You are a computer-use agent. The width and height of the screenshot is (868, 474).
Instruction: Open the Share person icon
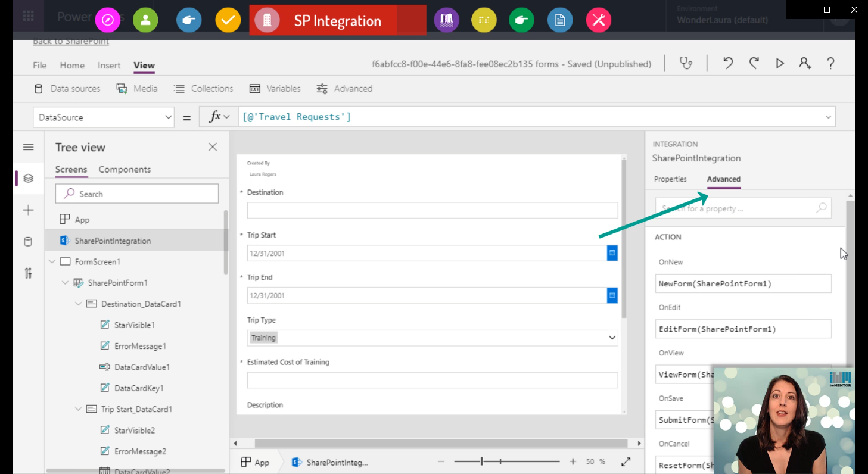point(805,63)
